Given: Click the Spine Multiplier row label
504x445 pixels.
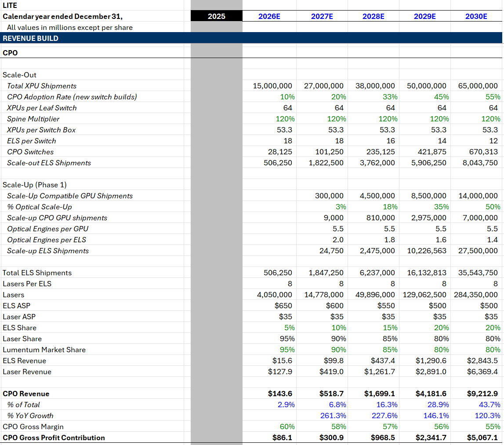Looking at the screenshot, I should tap(33, 119).
